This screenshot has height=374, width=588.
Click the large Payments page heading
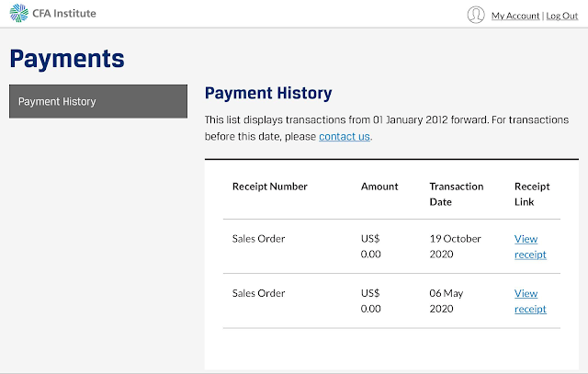(67, 59)
